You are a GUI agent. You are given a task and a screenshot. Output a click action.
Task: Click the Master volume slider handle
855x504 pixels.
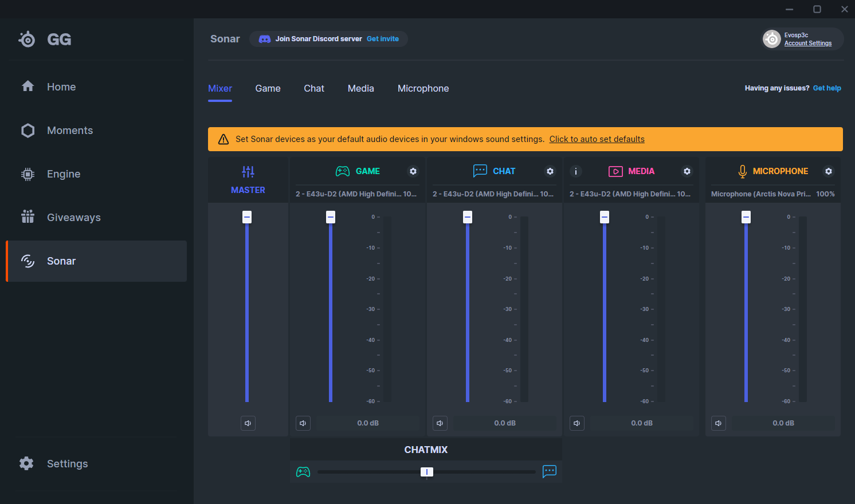247,217
